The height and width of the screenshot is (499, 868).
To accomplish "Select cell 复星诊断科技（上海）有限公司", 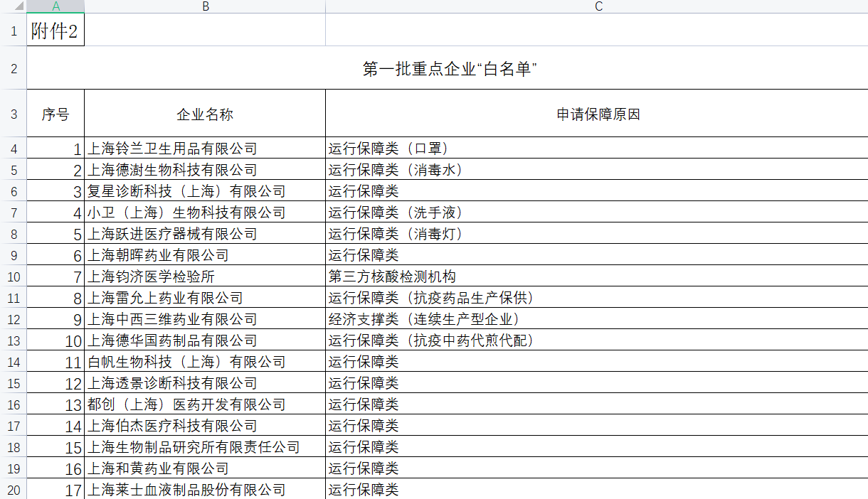I will (x=205, y=191).
